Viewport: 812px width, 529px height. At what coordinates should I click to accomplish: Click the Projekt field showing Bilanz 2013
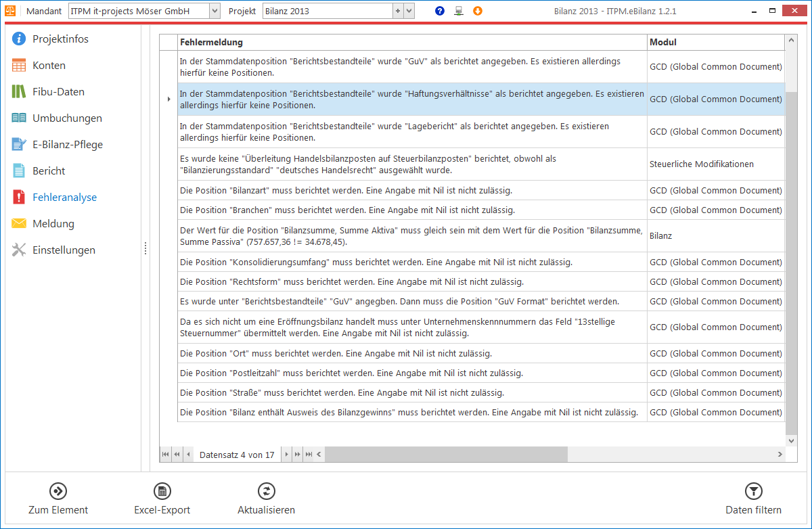(x=328, y=11)
